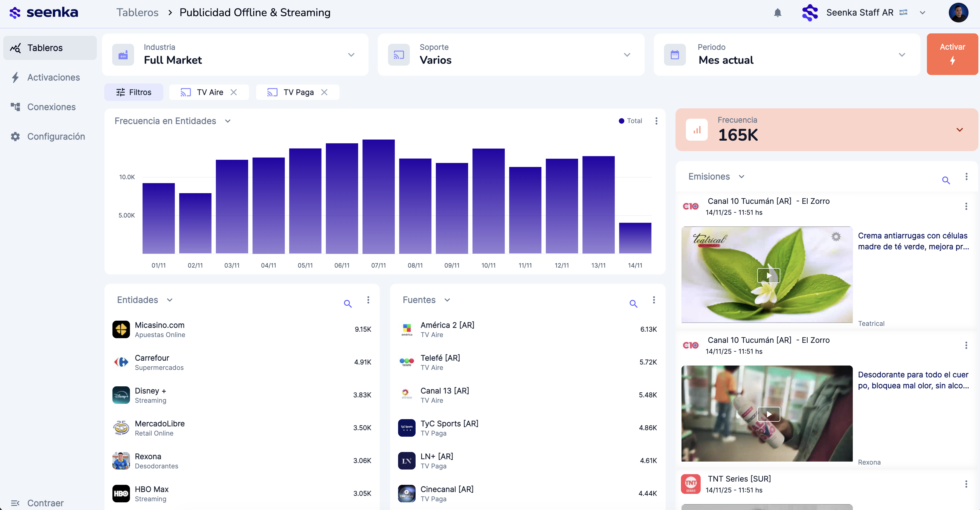Click the Filtros button
The image size is (980, 510).
coord(134,92)
